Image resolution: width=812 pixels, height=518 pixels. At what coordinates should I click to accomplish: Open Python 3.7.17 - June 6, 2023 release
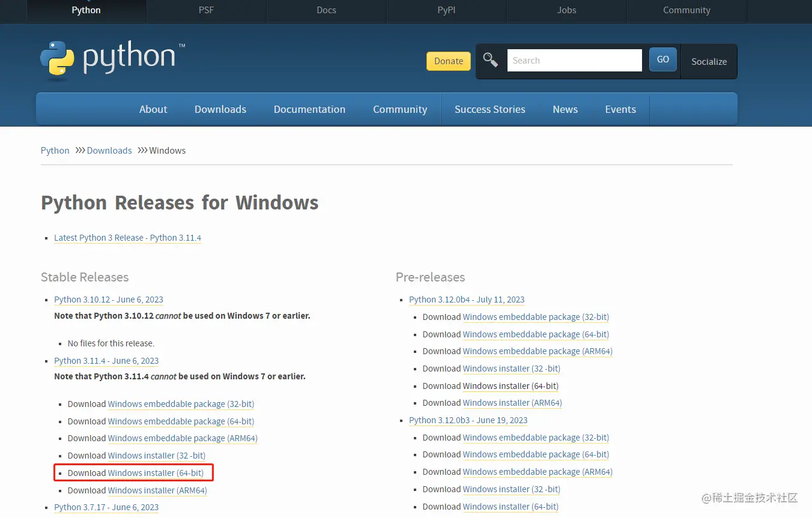pos(106,507)
